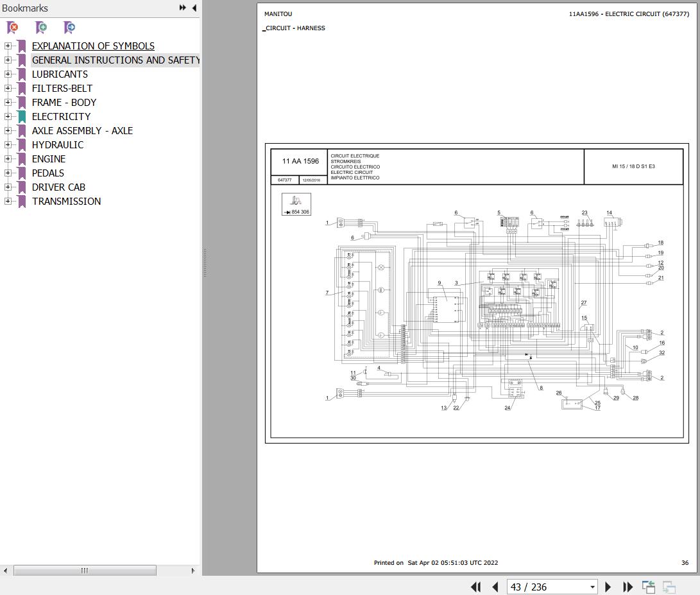Expand the DRIVER CAB bookmark node
Screen dimensions: 700x595
(8, 187)
